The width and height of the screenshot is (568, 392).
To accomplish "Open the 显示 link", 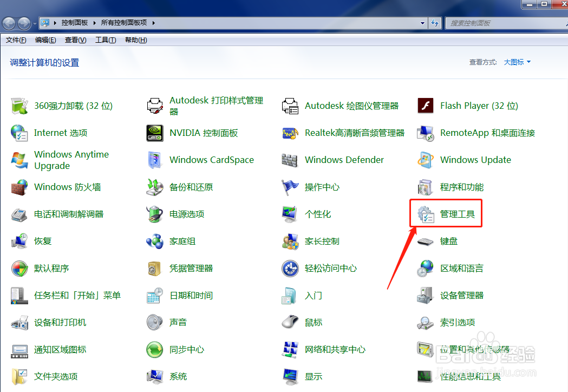I will [314, 377].
